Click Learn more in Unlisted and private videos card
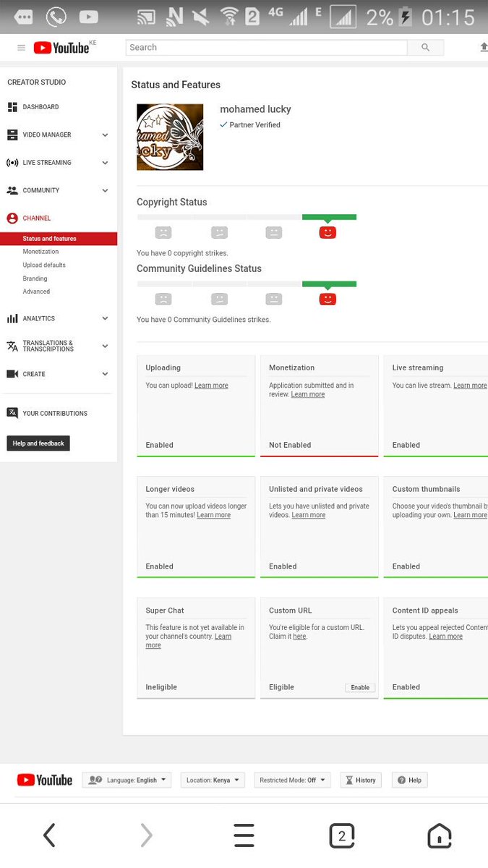The image size is (488, 868). tap(308, 515)
